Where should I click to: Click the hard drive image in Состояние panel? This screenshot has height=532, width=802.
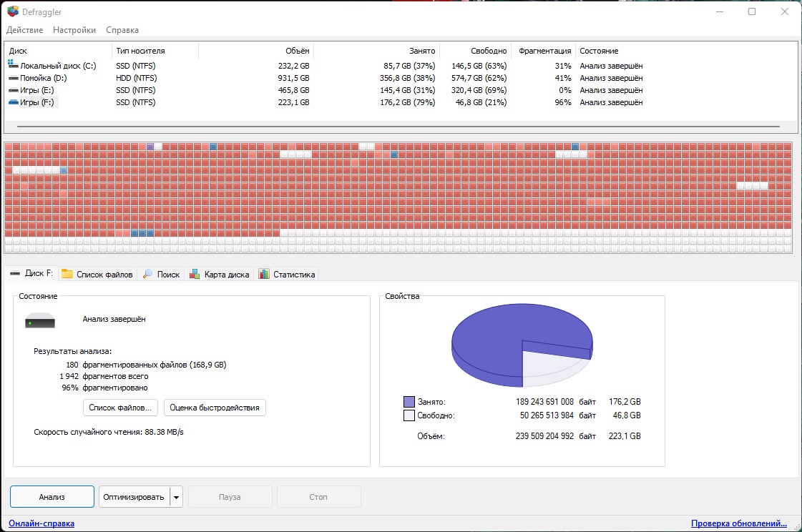[40, 320]
